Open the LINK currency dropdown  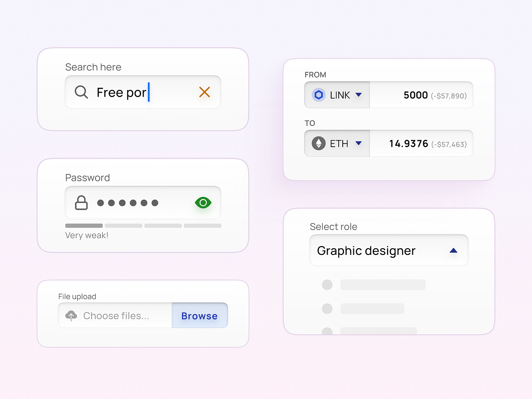tap(358, 94)
